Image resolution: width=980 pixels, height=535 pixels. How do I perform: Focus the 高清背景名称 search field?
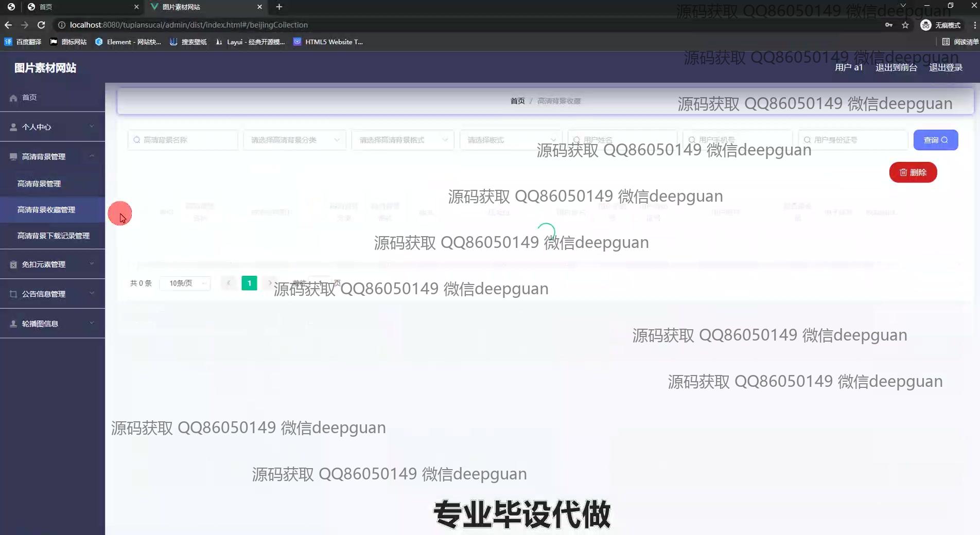tap(183, 140)
